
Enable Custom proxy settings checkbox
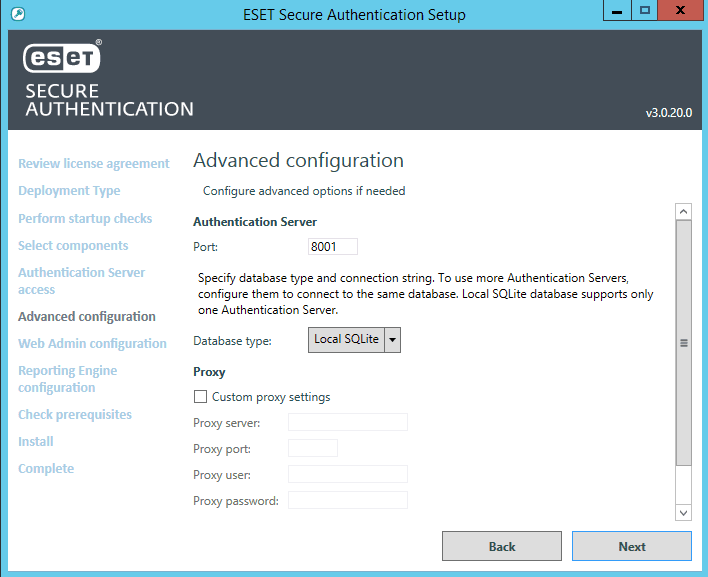200,397
